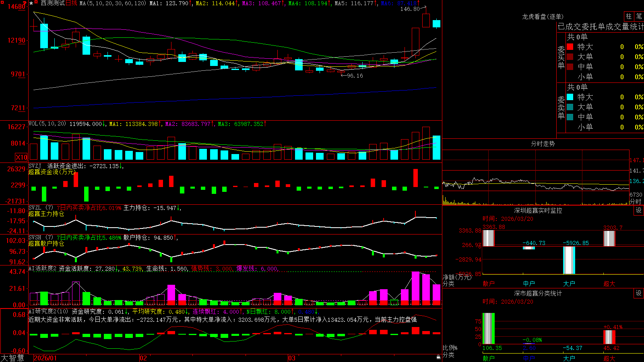The height and width of the screenshot is (362, 644).
Task: Click the red gear icon in the top-left corner
Action: click(2, 2)
